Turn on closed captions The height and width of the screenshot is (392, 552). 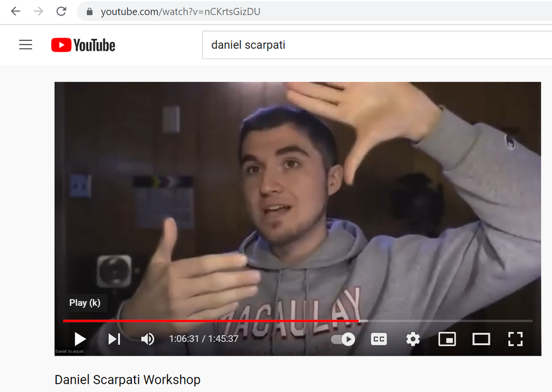pyautogui.click(x=379, y=339)
